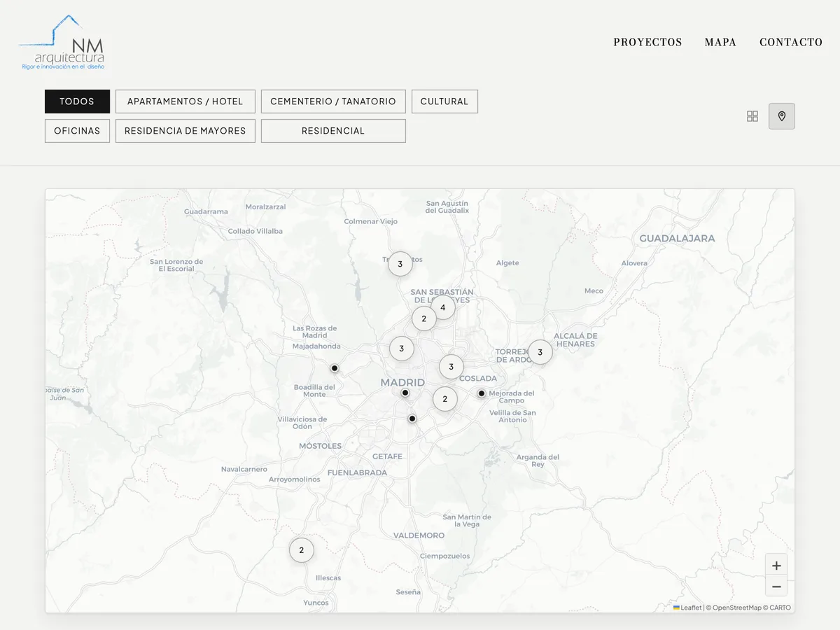
Task: Go to the Mapa page
Action: (x=720, y=42)
